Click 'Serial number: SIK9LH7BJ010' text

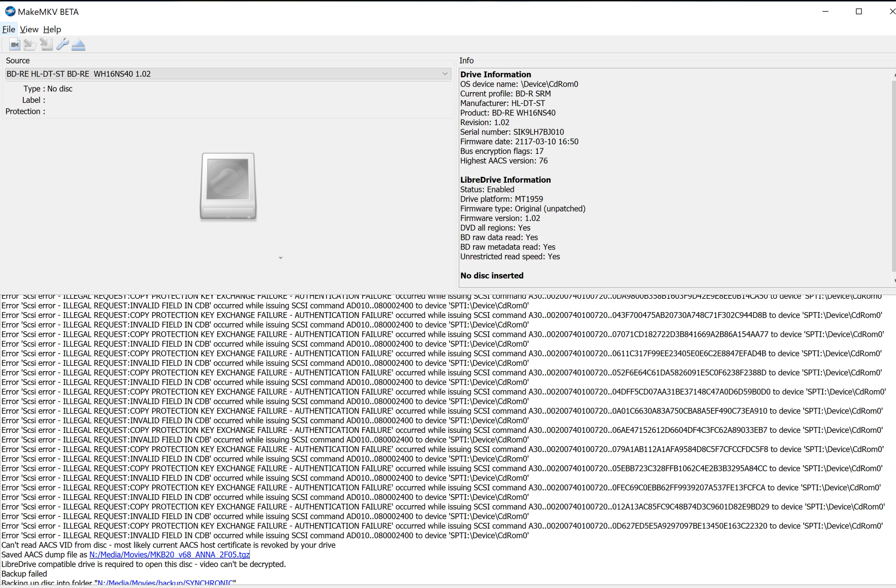tap(512, 132)
